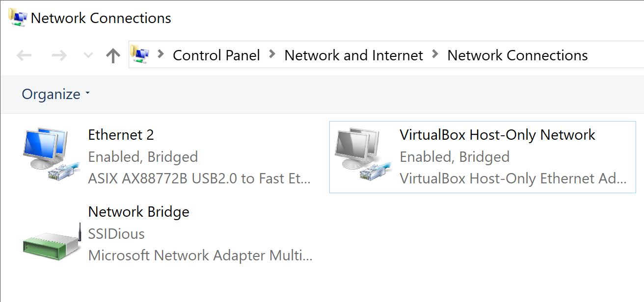
Task: Click the Back navigation arrow
Action: point(24,55)
